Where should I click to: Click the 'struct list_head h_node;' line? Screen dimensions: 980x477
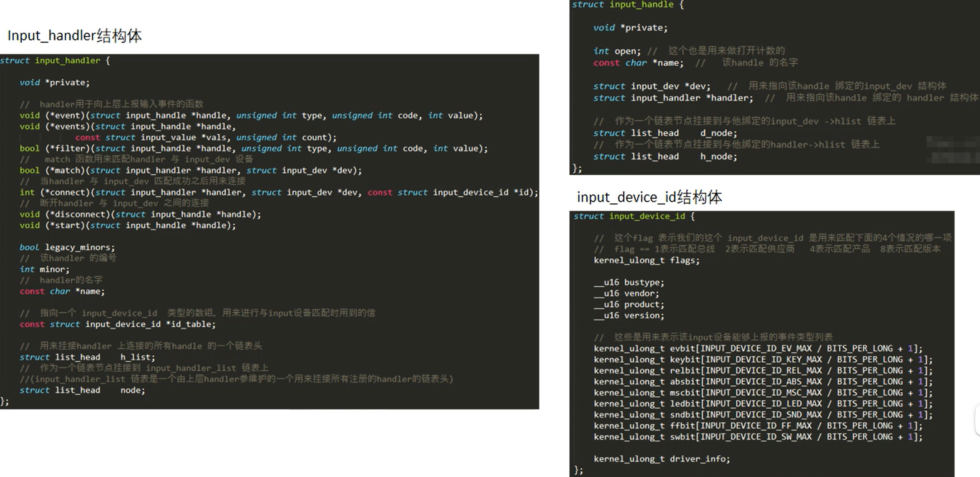(x=665, y=156)
